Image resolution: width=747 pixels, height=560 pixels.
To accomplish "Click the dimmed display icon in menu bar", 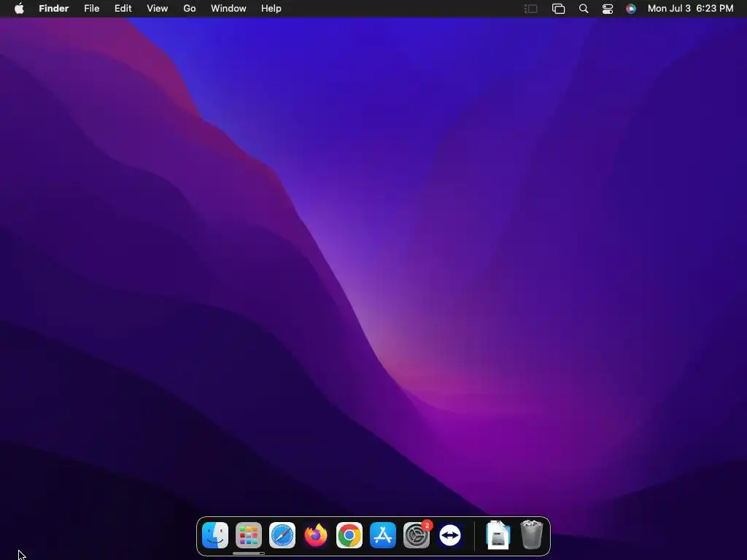I will 531,9.
